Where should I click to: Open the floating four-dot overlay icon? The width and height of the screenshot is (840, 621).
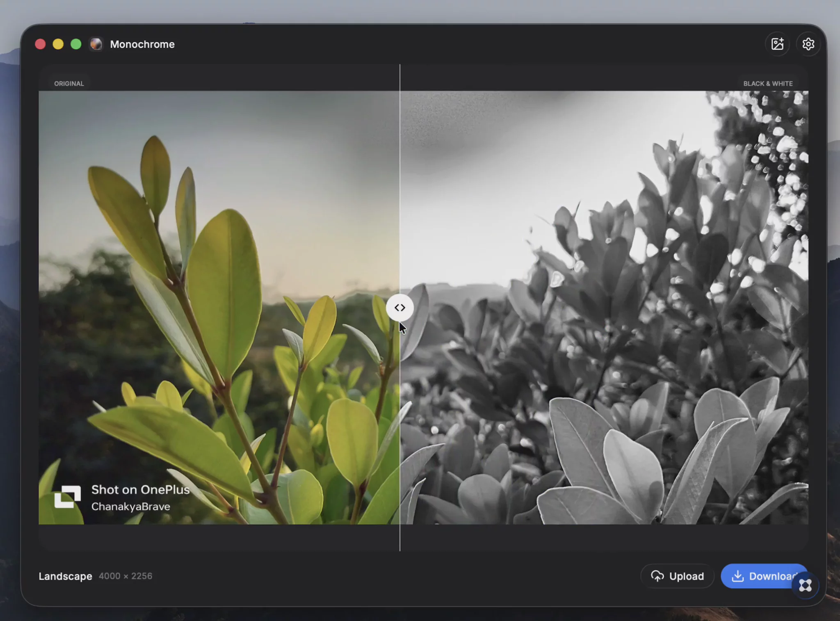[805, 585]
